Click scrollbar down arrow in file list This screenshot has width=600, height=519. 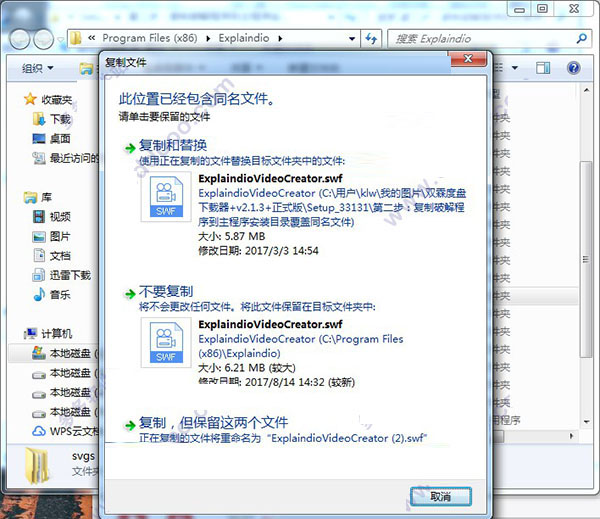586,422
